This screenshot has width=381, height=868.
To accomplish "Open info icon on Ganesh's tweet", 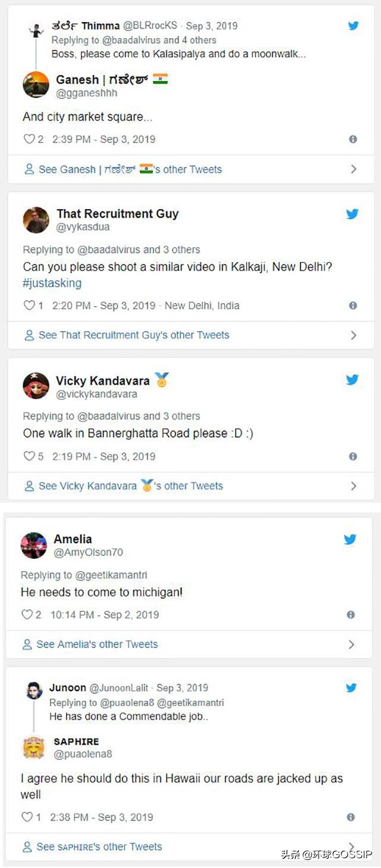I will tap(352, 139).
